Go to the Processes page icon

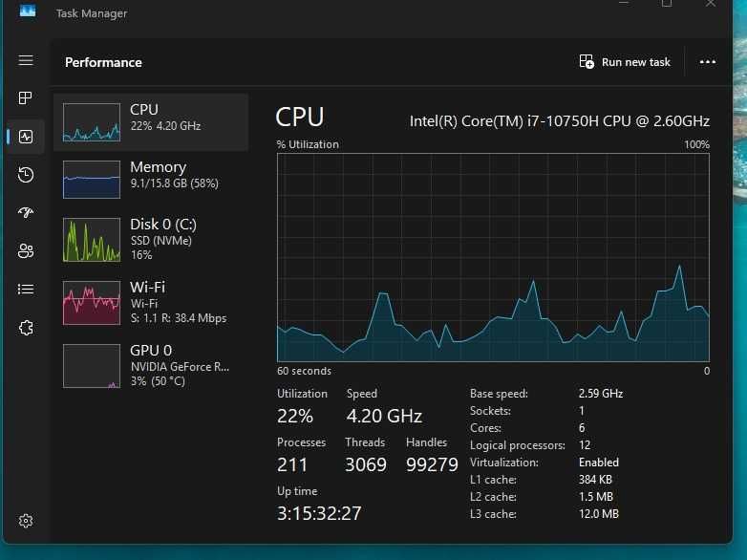coord(25,98)
